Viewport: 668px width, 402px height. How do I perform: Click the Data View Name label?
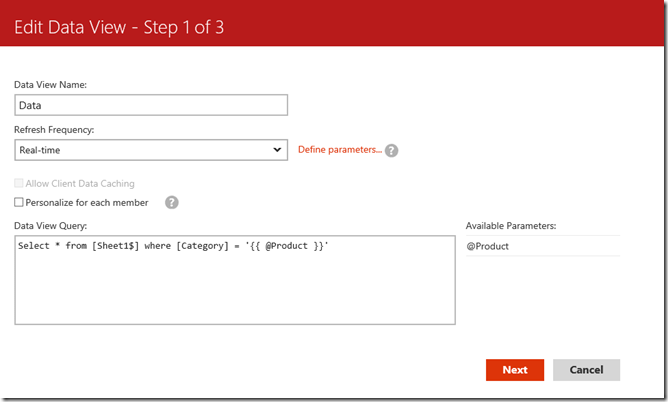[51, 85]
